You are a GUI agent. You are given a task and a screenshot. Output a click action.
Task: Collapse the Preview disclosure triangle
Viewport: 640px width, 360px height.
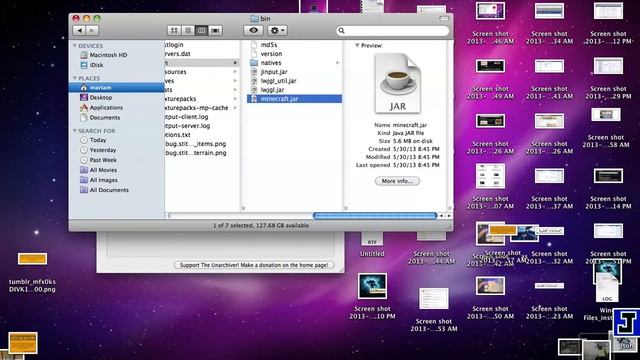[357, 45]
